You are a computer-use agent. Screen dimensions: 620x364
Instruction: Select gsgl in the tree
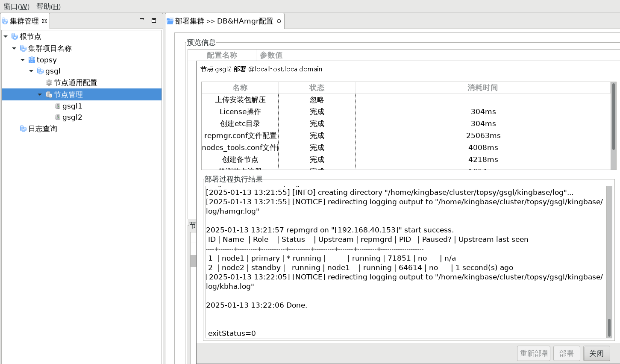point(53,71)
